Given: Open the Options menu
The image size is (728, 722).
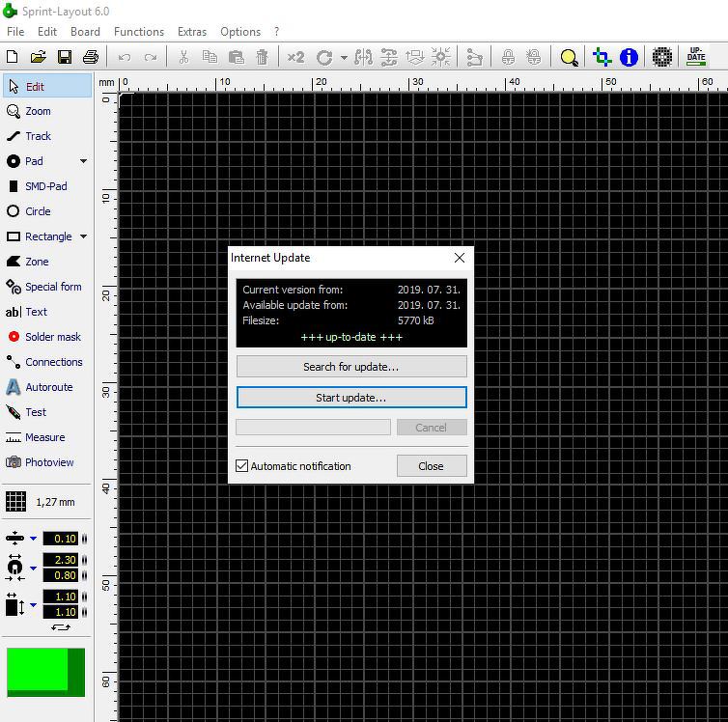Looking at the screenshot, I should click(240, 32).
